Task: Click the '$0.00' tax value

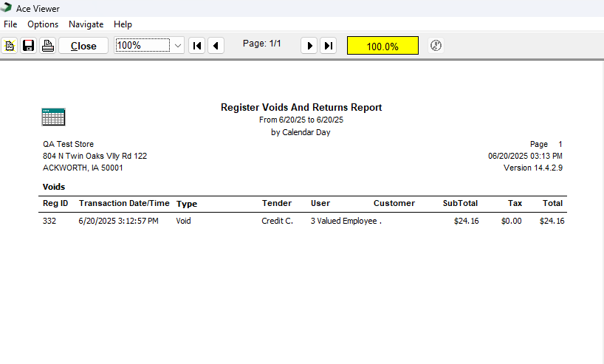Action: coord(512,221)
